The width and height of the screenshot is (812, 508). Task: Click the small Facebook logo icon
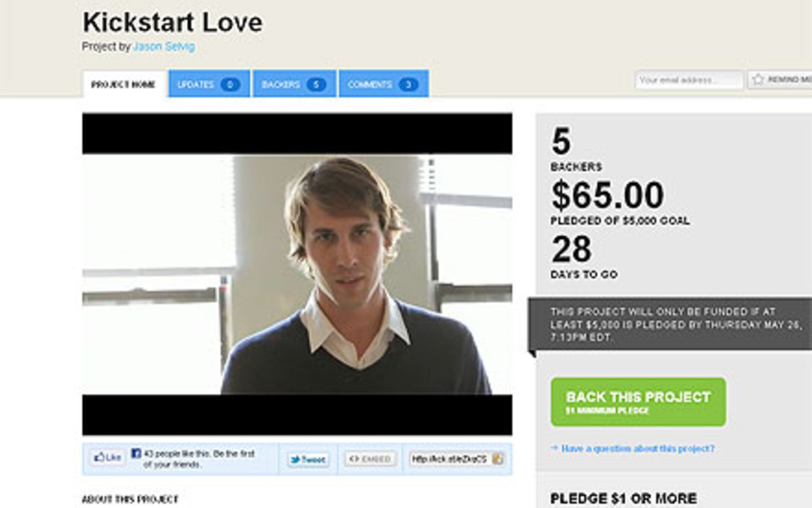136,453
